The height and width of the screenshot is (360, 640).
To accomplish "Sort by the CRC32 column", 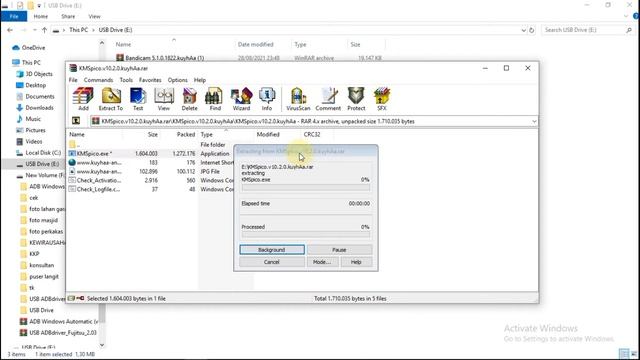I will coord(312,134).
